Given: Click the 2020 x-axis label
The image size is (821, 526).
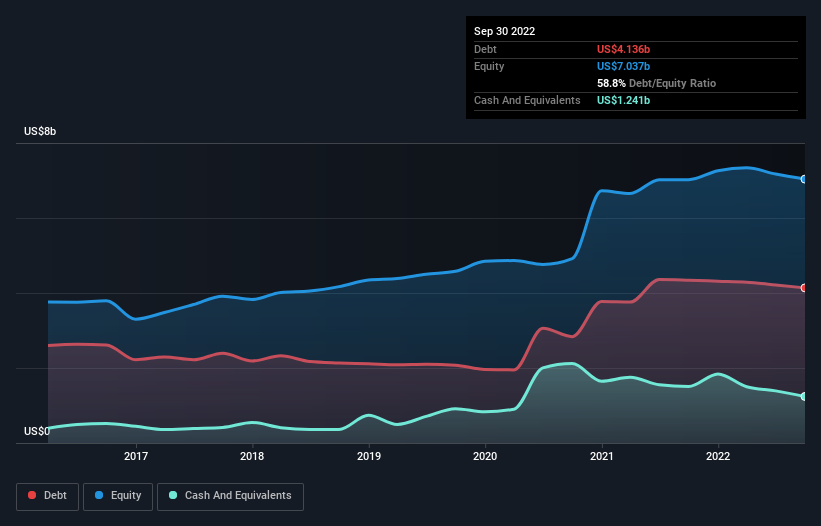Looking at the screenshot, I should tap(485, 456).
